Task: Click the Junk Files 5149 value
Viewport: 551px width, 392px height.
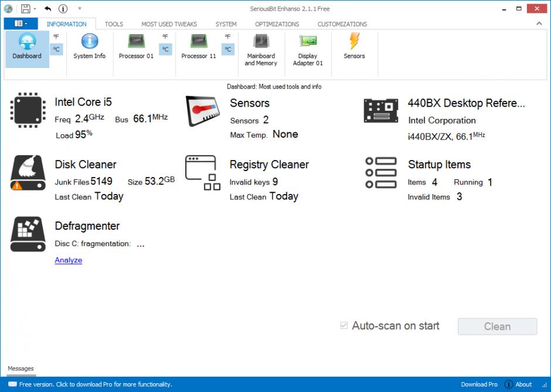Action: (101, 181)
